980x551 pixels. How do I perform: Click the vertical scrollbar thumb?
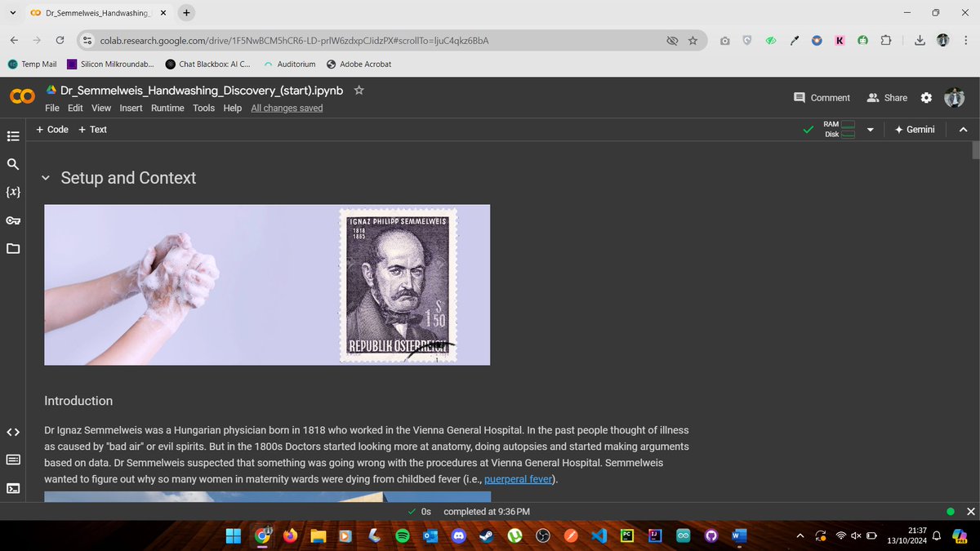tap(975, 150)
